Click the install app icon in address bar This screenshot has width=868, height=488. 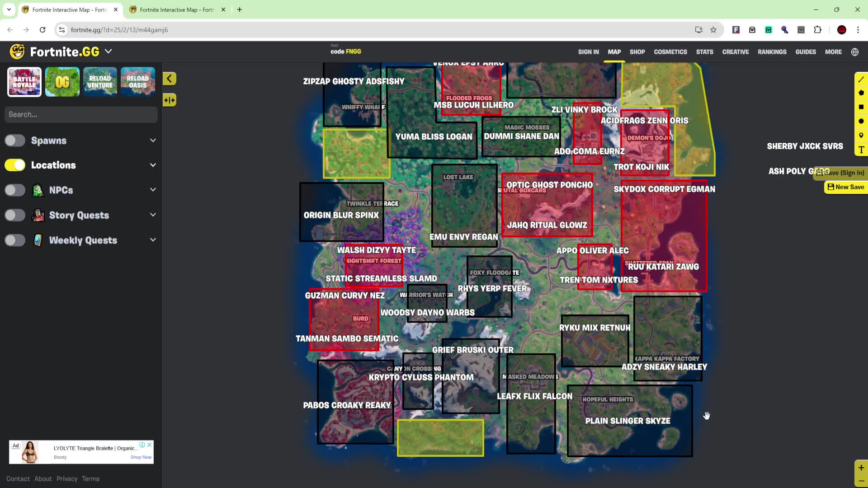[x=698, y=30]
